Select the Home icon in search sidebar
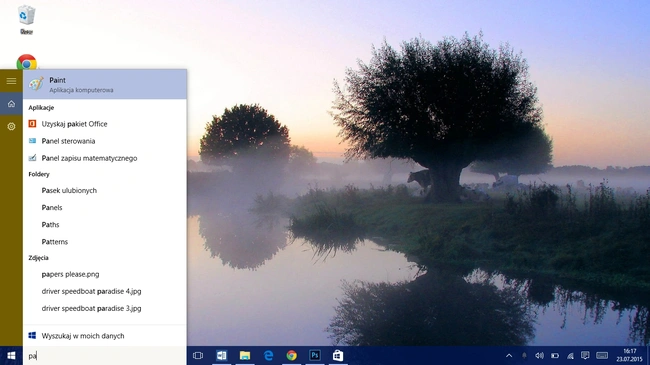 [11, 104]
